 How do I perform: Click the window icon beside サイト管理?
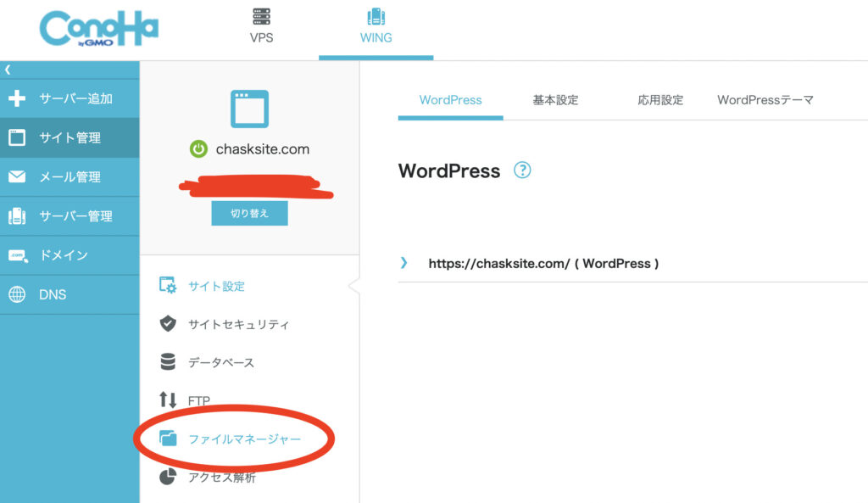tap(17, 137)
